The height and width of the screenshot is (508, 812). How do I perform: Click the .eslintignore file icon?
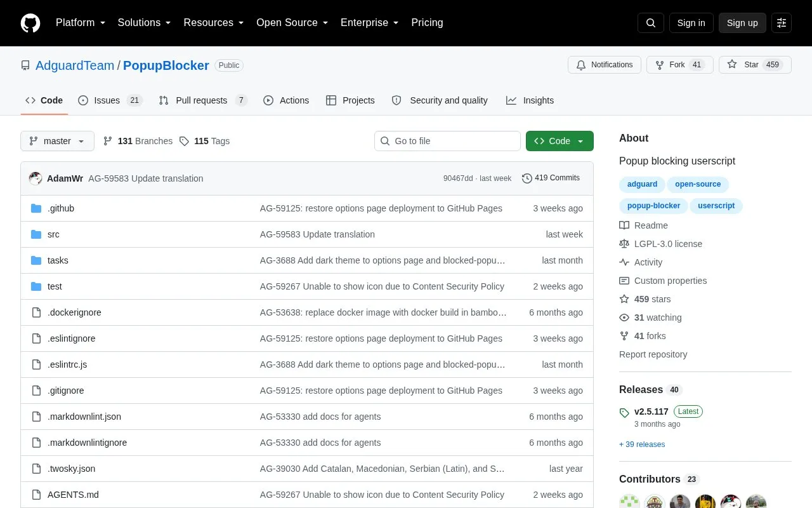(x=36, y=338)
